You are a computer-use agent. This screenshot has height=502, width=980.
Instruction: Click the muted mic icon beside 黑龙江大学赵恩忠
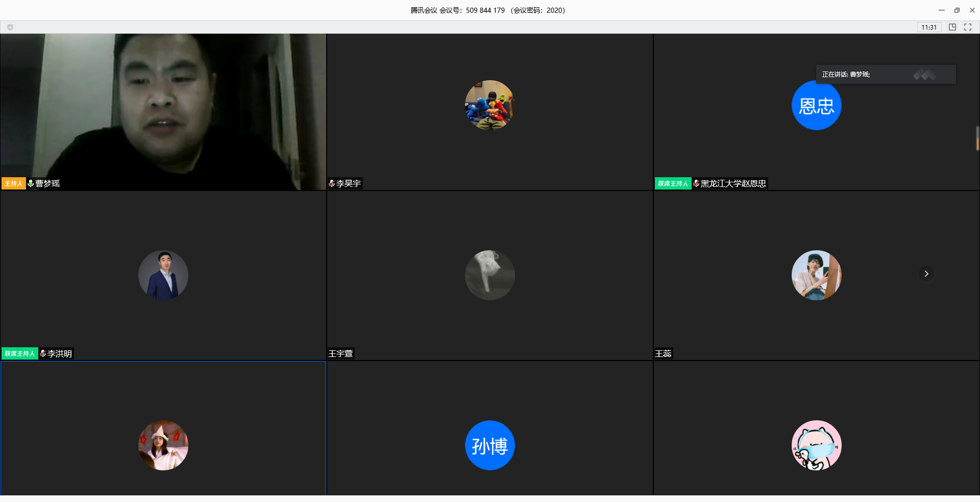[696, 183]
